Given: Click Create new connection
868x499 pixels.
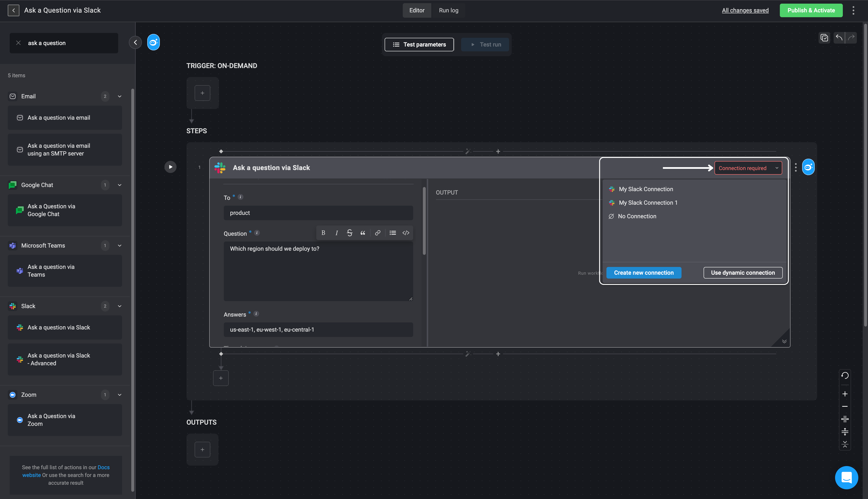Looking at the screenshot, I should click(x=644, y=273).
